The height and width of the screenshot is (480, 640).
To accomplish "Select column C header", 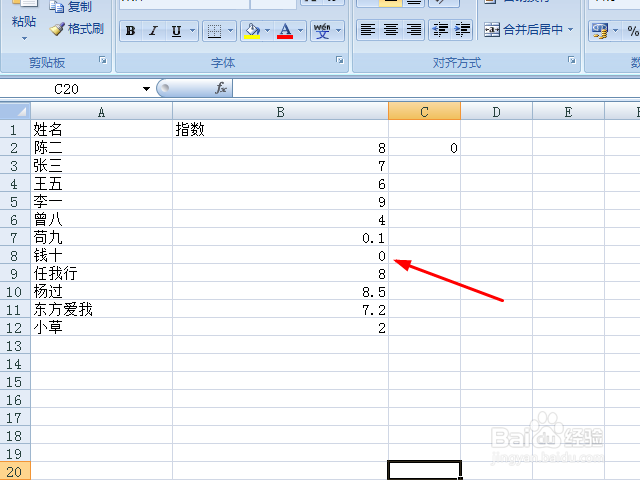I will [x=424, y=112].
